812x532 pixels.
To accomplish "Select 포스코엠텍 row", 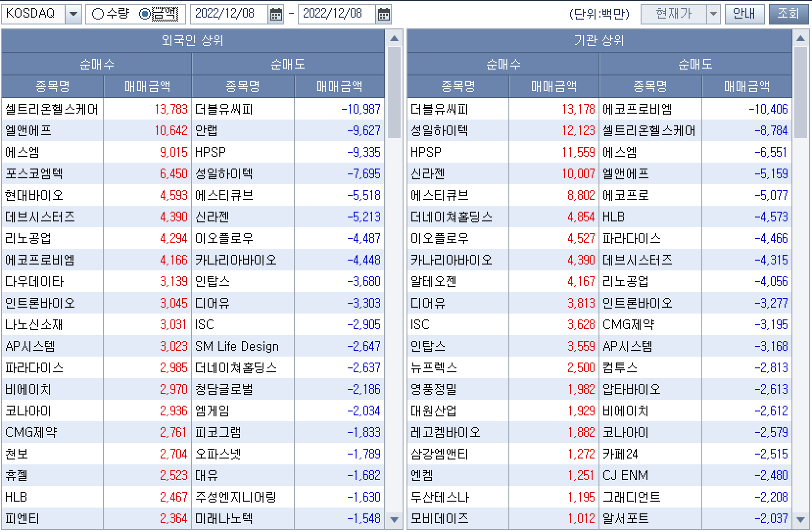I will coord(52,174).
